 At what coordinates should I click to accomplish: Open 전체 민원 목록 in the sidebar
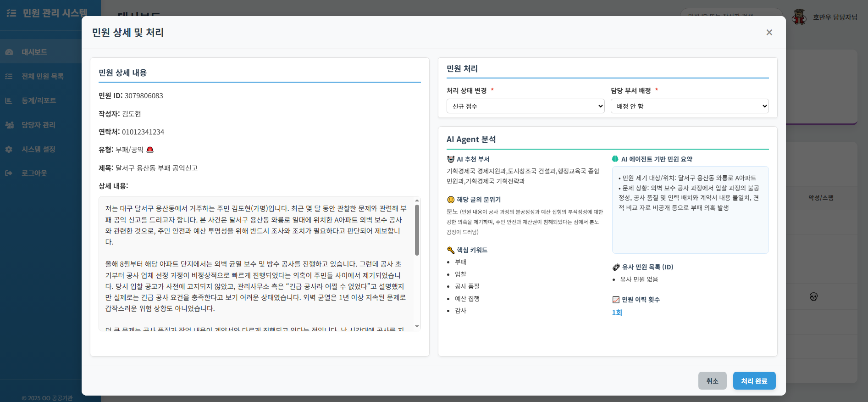pos(42,76)
